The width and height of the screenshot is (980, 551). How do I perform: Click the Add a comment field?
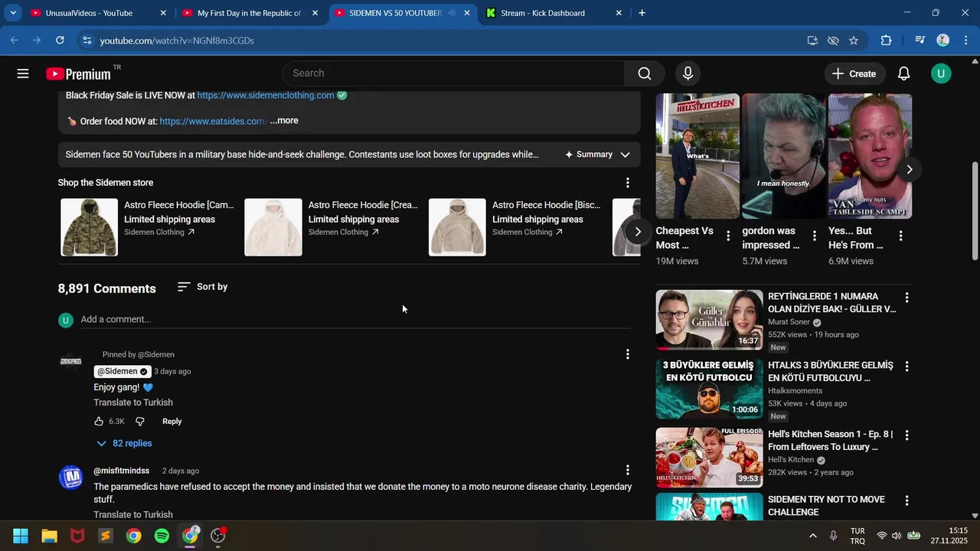(x=355, y=319)
